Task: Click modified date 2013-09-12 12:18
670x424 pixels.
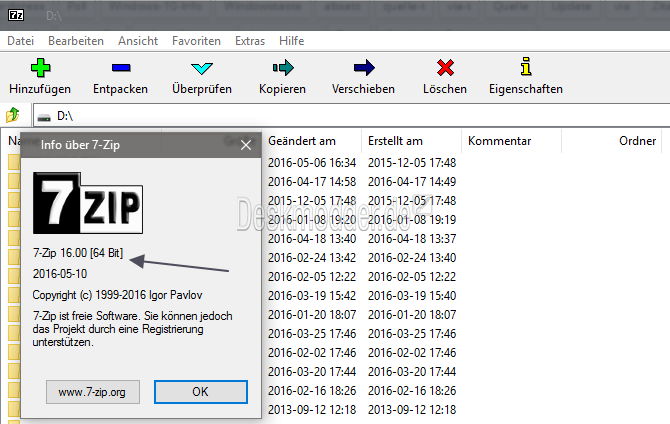Action: 312,409
